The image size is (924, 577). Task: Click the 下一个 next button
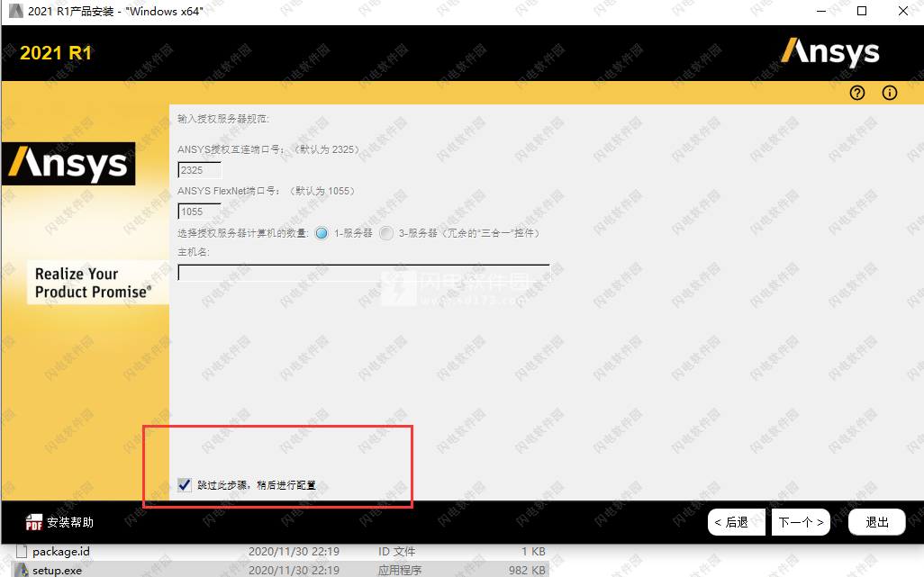[x=801, y=522]
